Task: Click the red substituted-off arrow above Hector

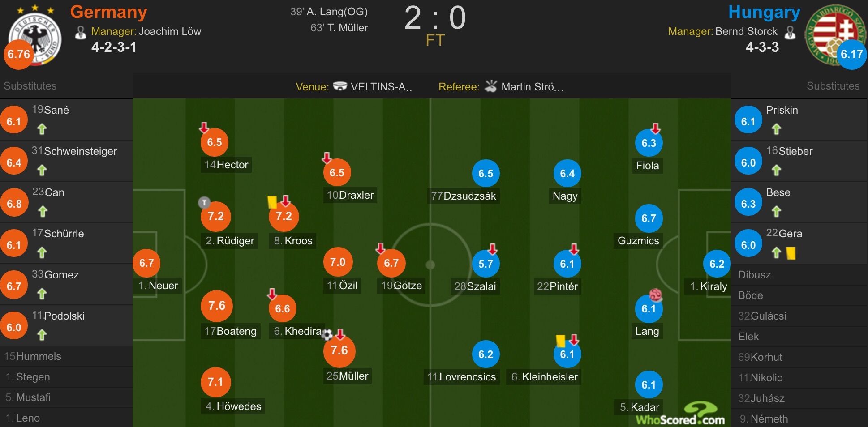Action: coord(204,128)
